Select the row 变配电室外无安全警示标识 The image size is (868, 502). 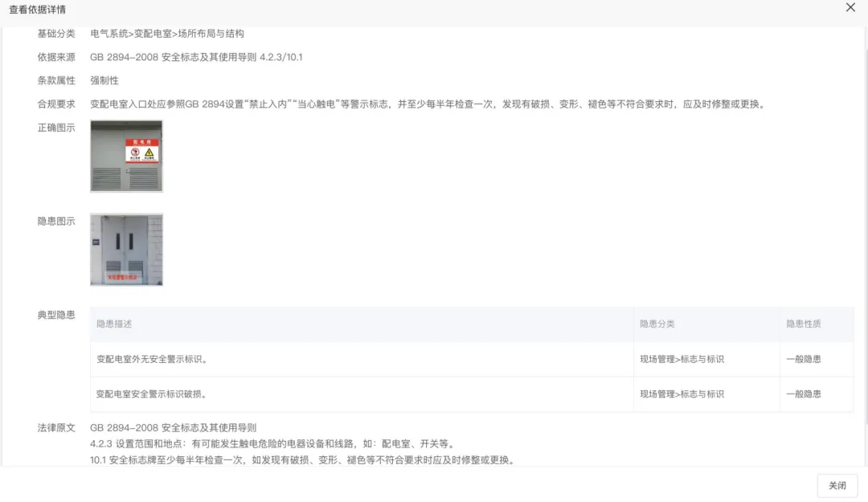point(152,360)
